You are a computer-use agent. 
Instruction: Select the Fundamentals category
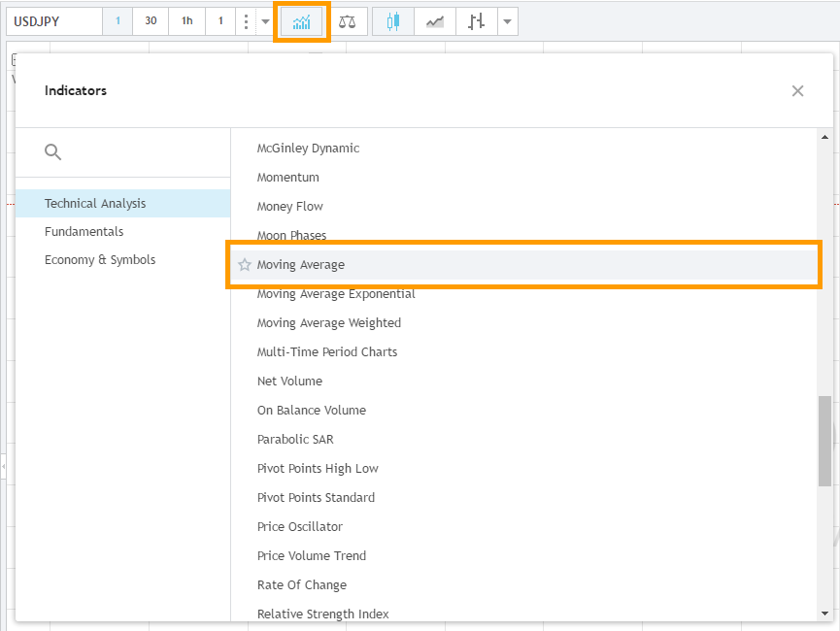coord(122,231)
